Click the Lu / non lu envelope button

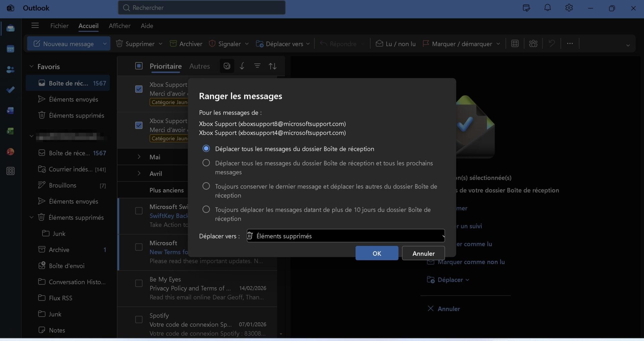click(x=395, y=44)
